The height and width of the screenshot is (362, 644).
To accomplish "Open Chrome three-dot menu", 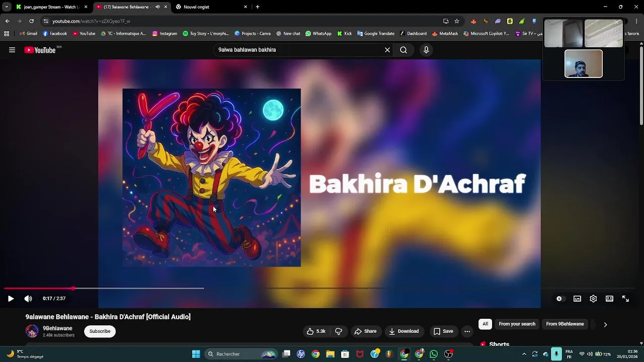I will point(637,21).
